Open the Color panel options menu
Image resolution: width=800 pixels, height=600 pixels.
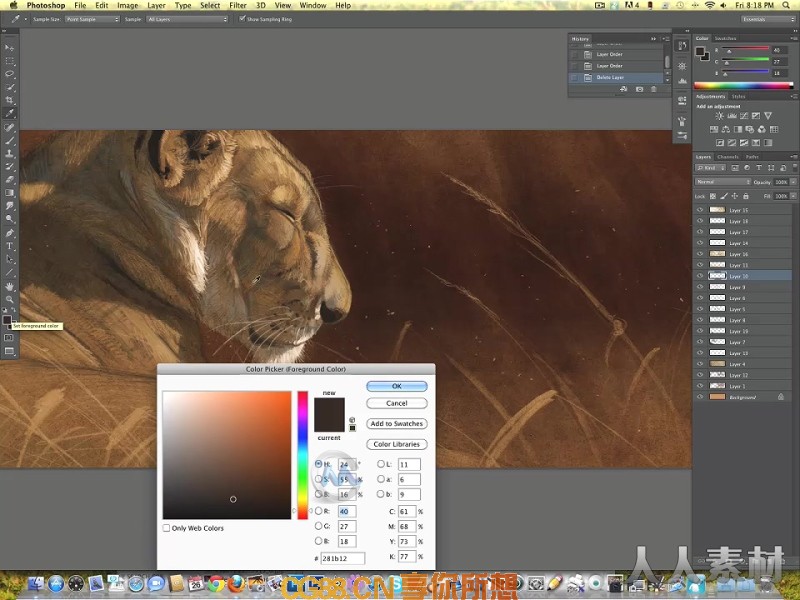pos(793,38)
